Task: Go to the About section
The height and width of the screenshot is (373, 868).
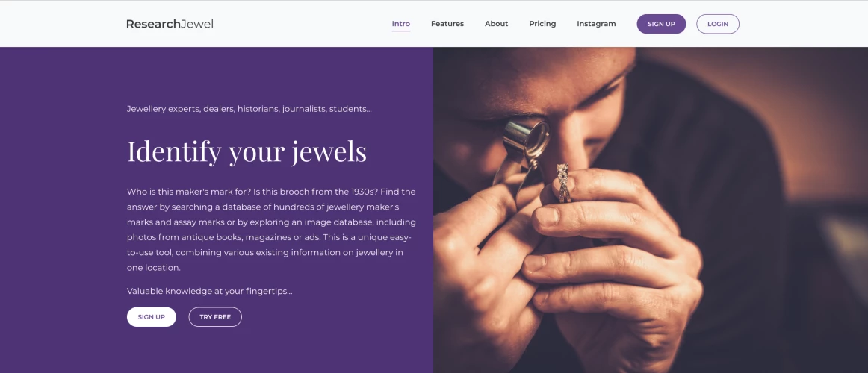Action: click(x=496, y=24)
